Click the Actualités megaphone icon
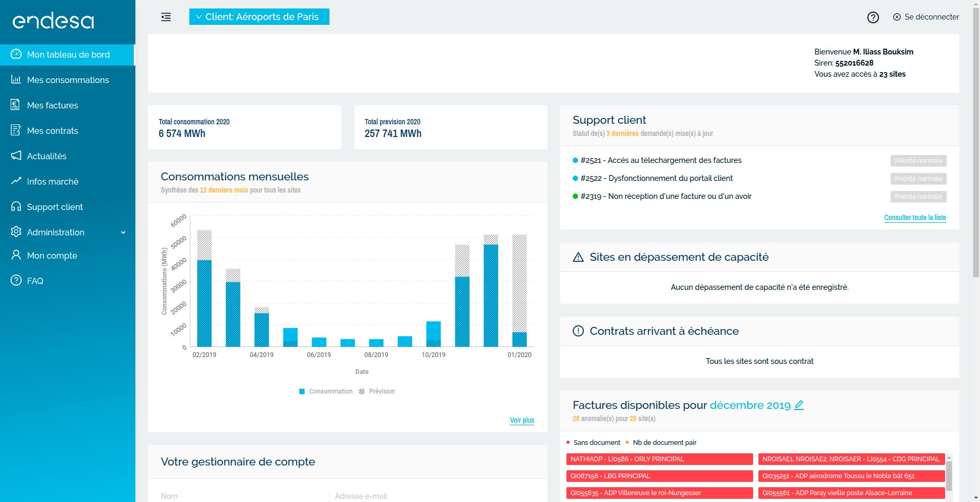Screen dimensions: 980x502 (x=16, y=156)
